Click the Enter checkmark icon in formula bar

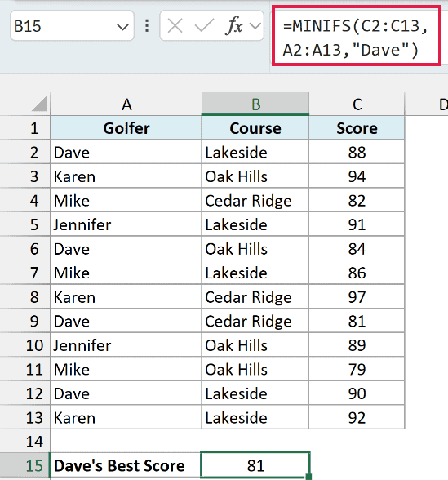click(x=204, y=26)
